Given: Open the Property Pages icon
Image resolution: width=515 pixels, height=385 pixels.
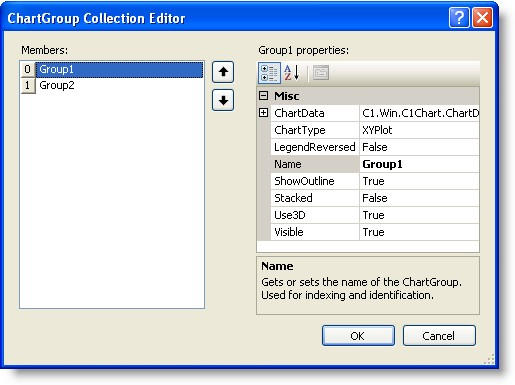Looking at the screenshot, I should click(321, 73).
